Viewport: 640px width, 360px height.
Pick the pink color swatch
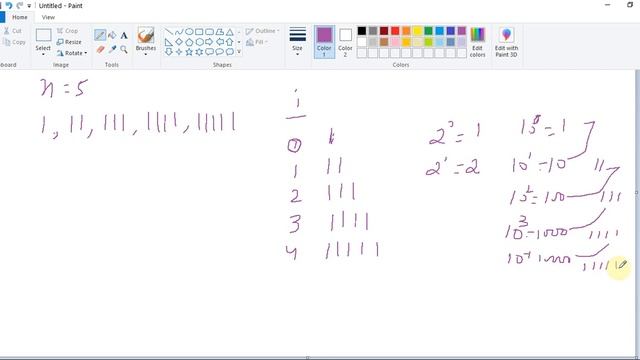click(x=395, y=42)
